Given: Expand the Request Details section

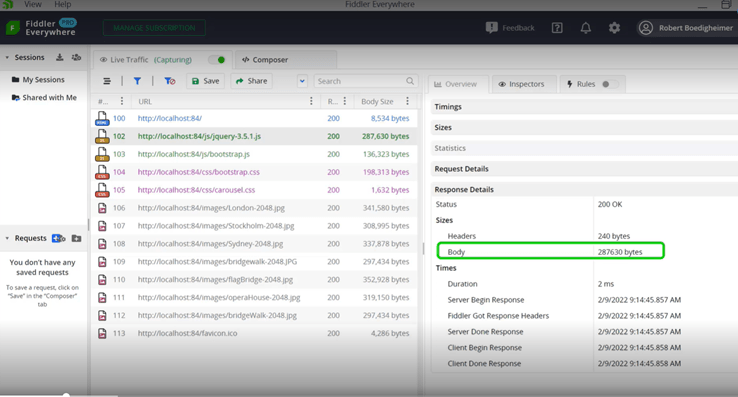Looking at the screenshot, I should pyautogui.click(x=584, y=169).
